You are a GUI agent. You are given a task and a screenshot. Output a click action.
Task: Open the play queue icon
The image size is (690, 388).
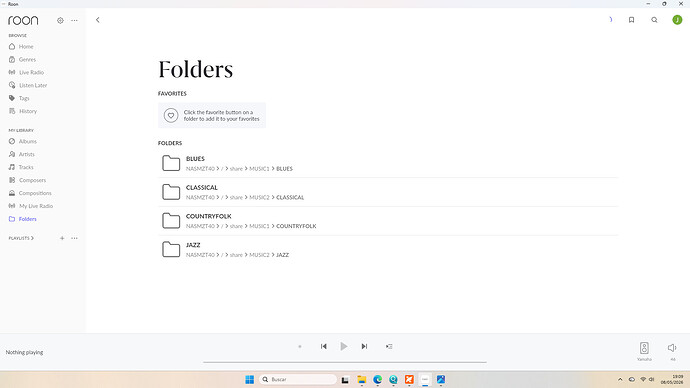389,346
